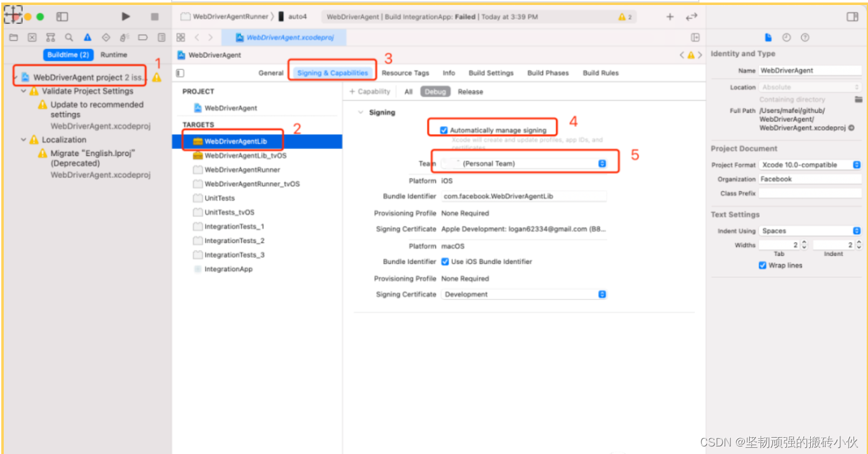Open the symbol navigator
Screen dimensions: 868x454
pyautogui.click(x=50, y=38)
